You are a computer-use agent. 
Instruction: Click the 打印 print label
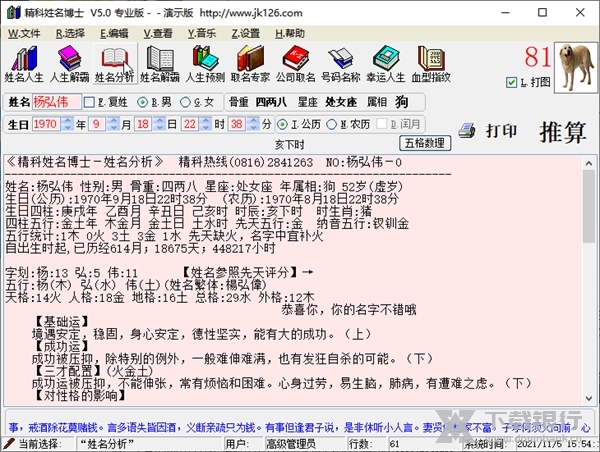(x=502, y=131)
